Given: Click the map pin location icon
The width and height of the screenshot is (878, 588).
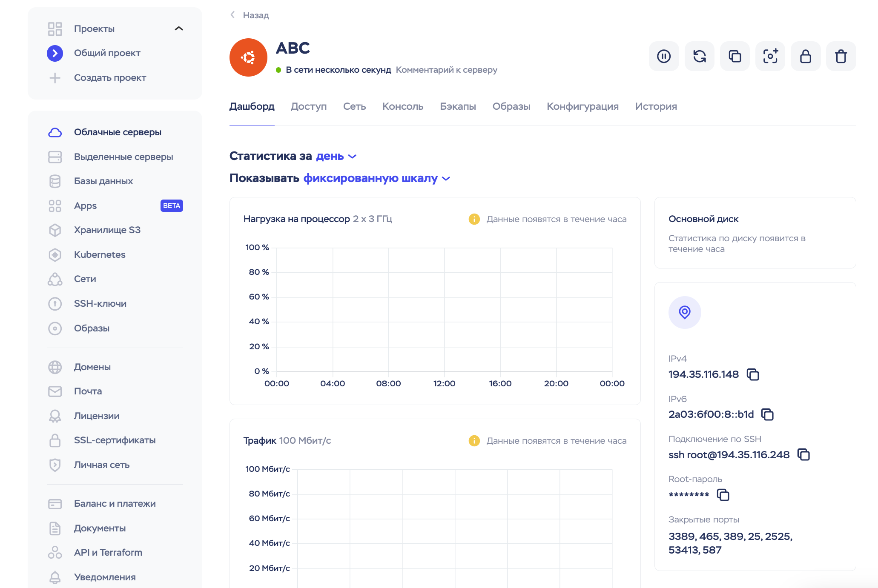Looking at the screenshot, I should click(x=684, y=312).
